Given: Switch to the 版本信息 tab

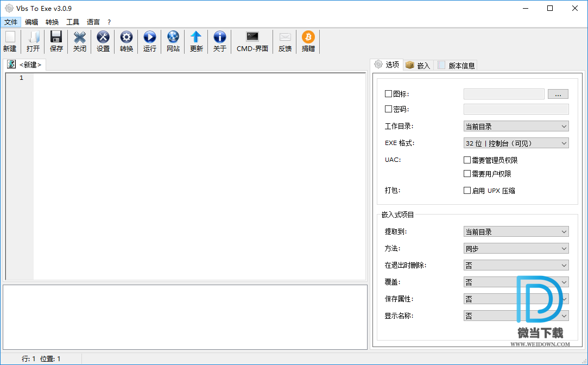Looking at the screenshot, I should (456, 65).
